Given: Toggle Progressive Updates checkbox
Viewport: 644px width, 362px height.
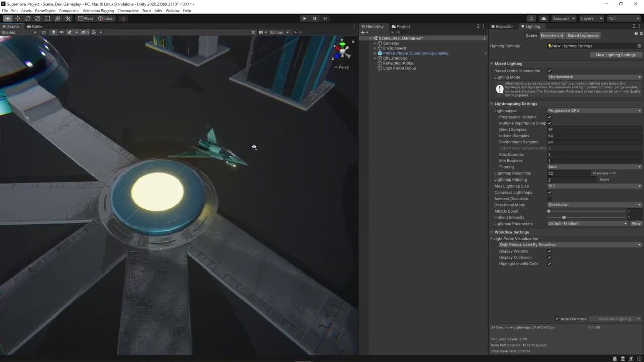Looking at the screenshot, I should (x=549, y=117).
